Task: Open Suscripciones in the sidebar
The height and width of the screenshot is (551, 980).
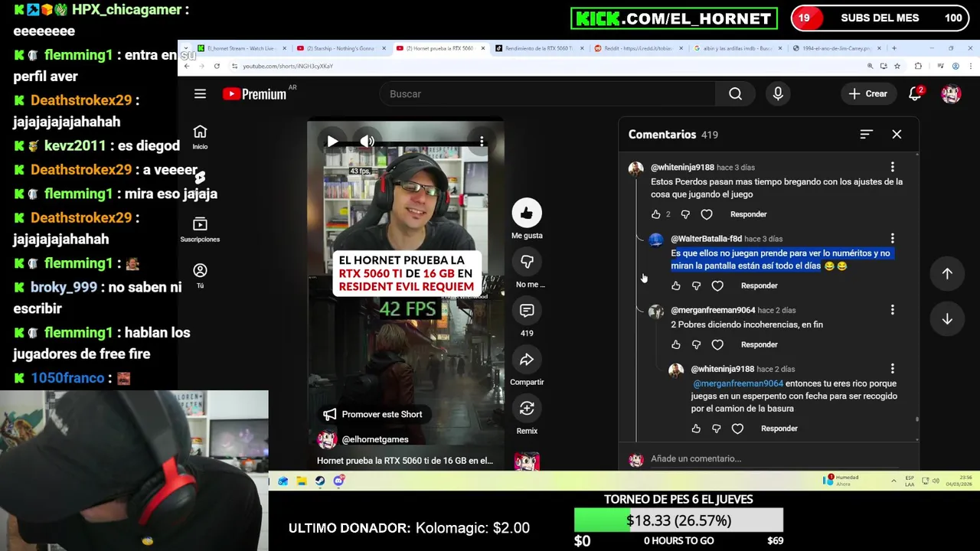Action: point(200,229)
